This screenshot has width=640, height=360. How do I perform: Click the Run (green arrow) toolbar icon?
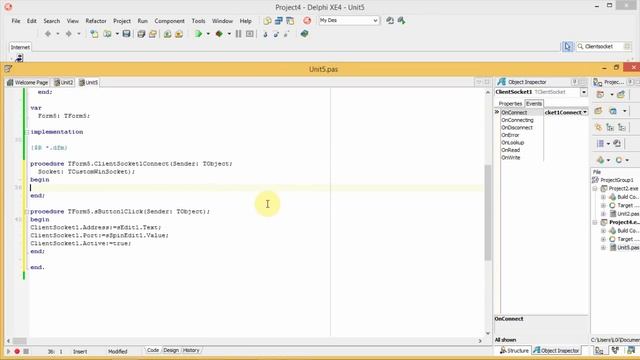pyautogui.click(x=198, y=34)
